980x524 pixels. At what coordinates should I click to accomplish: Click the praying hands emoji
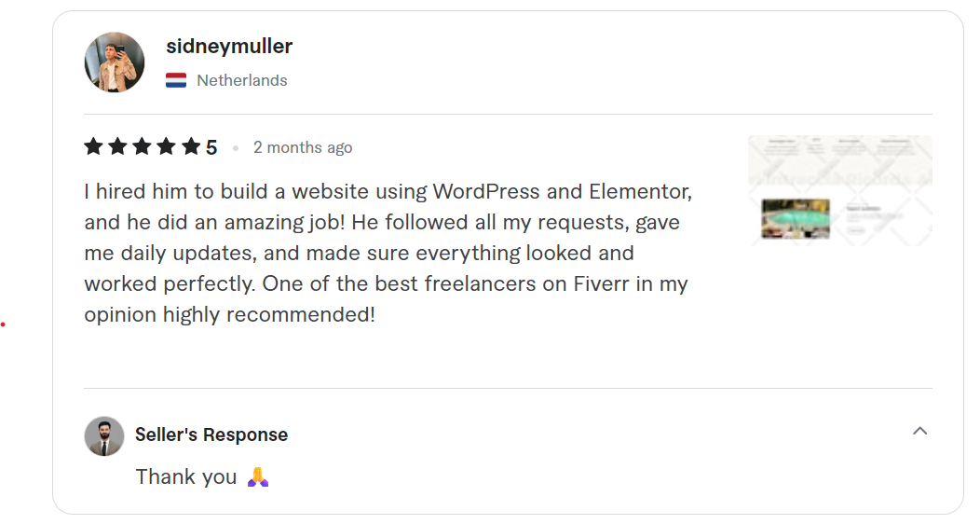coord(258,477)
